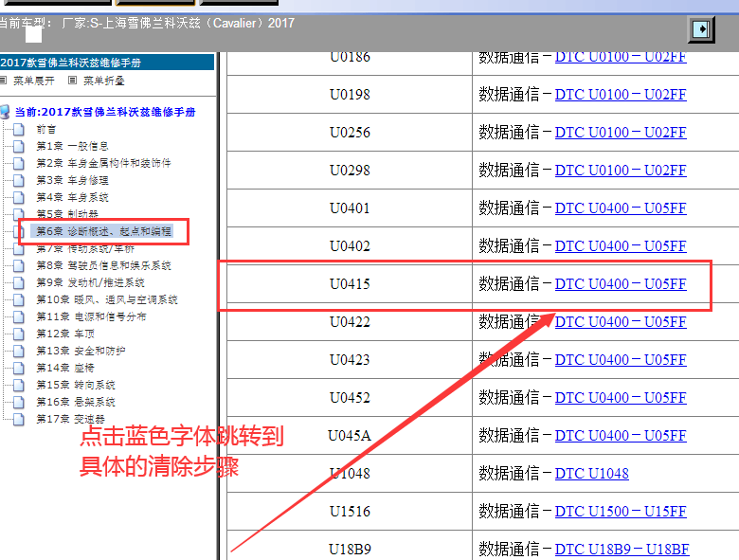This screenshot has height=560, width=739.
Task: Click the page icon for 第2章 车身金属构件和装饰件
Action: [19, 163]
